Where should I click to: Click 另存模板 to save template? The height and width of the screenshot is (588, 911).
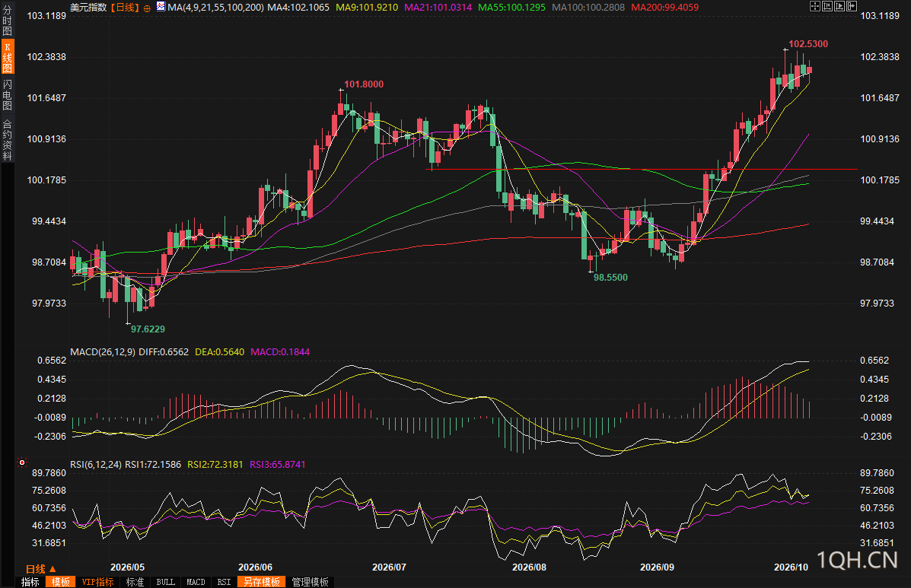262,582
